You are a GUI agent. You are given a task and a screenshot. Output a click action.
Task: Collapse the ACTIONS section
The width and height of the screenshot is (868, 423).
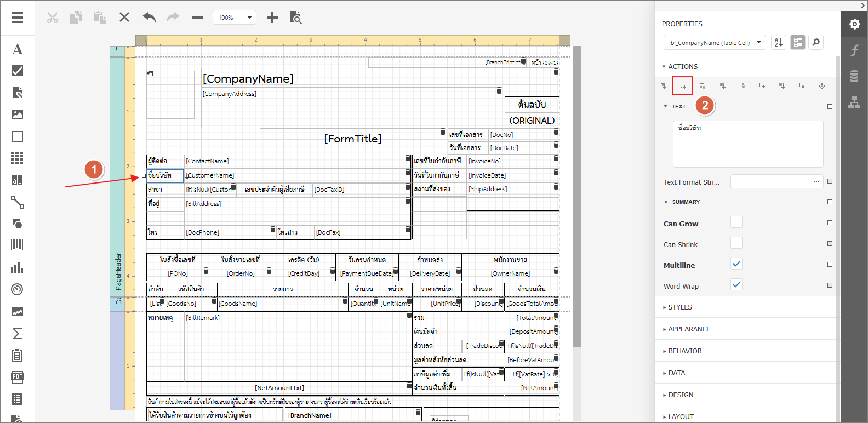(680, 67)
